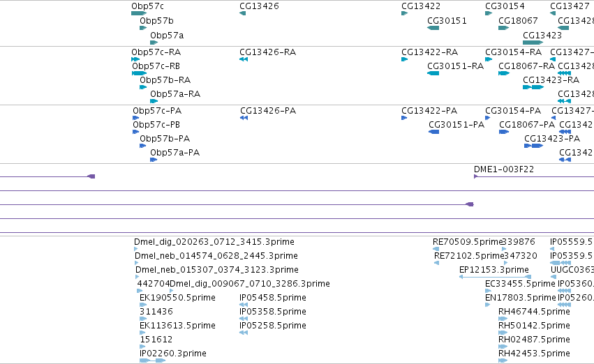
Task: Select the EK190550.5prime EST arrow
Action: [x=143, y=305]
